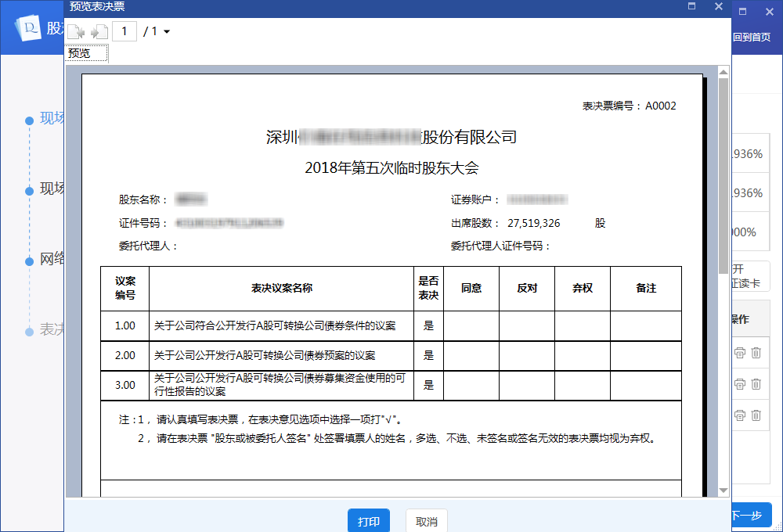783x532 pixels.
Task: Click the 下一步 button in main window
Action: pyautogui.click(x=752, y=515)
